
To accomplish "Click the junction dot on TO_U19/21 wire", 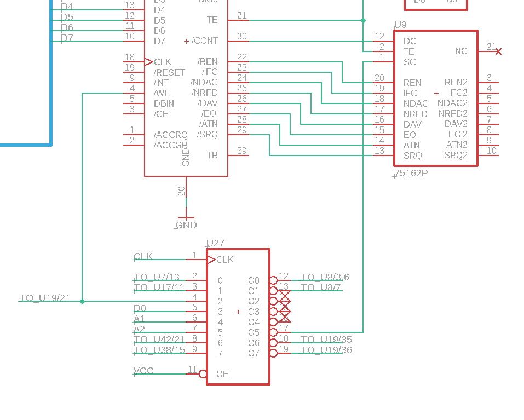I will (x=82, y=301).
